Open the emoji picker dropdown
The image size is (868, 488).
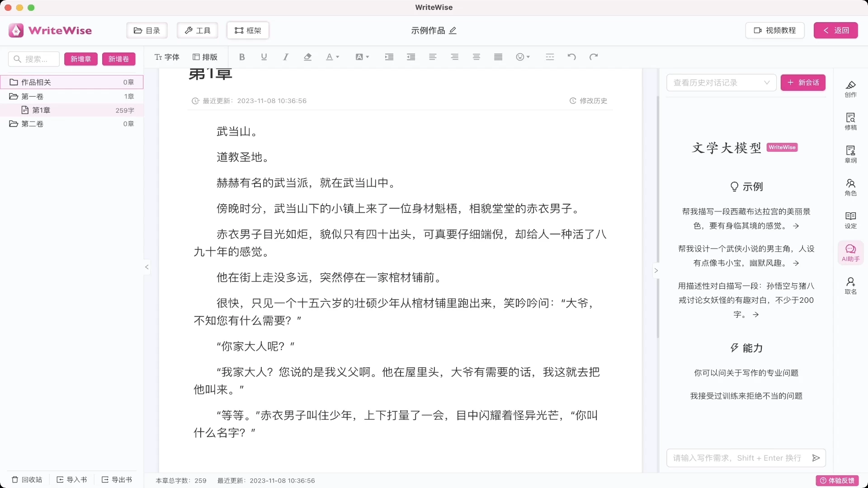pyautogui.click(x=523, y=57)
